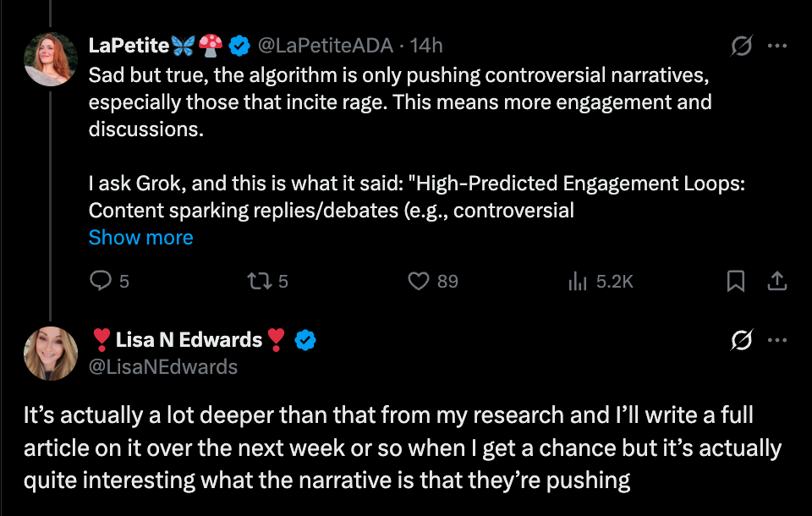Like LaPetite's post with heart icon

(x=419, y=281)
